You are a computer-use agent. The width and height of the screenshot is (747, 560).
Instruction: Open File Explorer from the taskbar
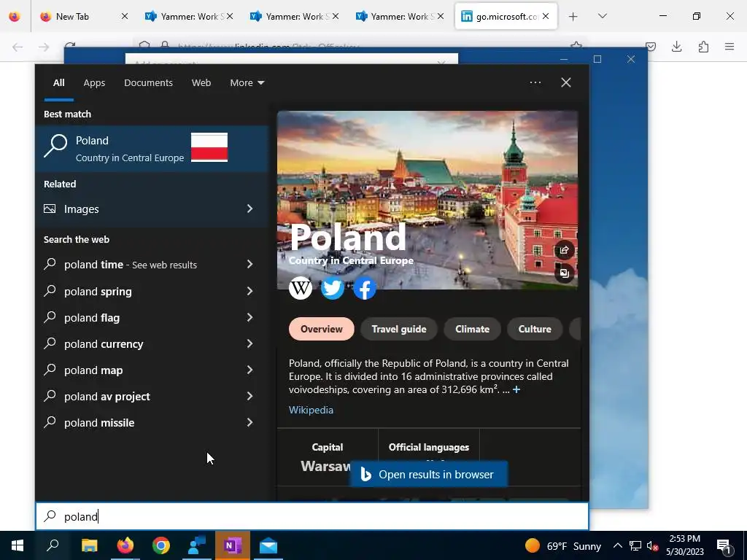[89, 545]
